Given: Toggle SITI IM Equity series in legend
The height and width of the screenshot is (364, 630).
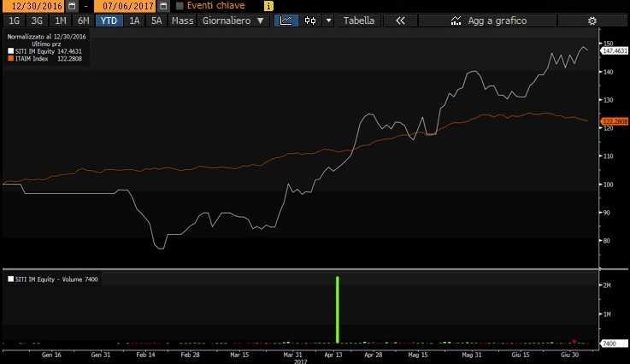Looking at the screenshot, I should pyautogui.click(x=9, y=51).
